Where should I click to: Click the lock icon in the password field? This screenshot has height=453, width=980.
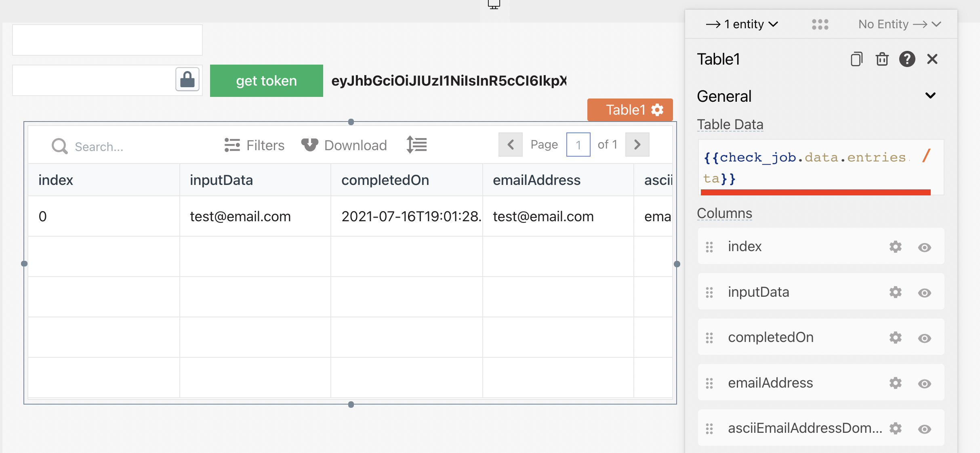point(187,80)
